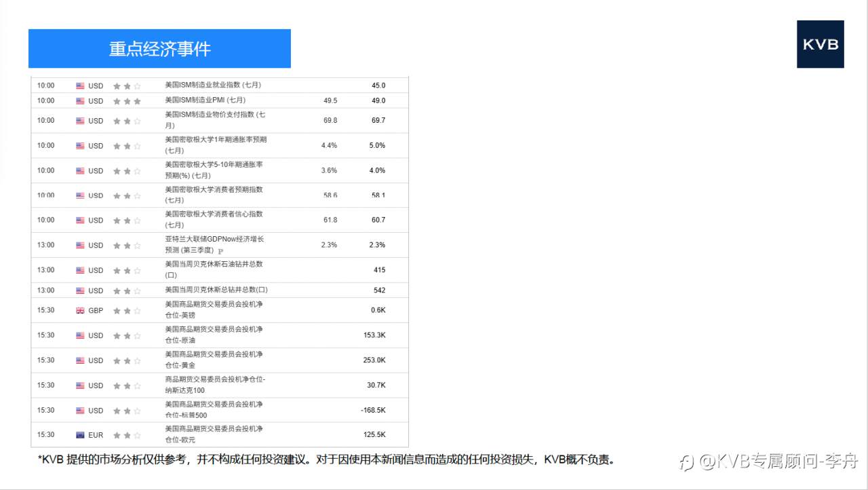Open event 美国当周贝克休斯石油钻井总数
The width and height of the screenshot is (868, 490).
pyautogui.click(x=214, y=269)
